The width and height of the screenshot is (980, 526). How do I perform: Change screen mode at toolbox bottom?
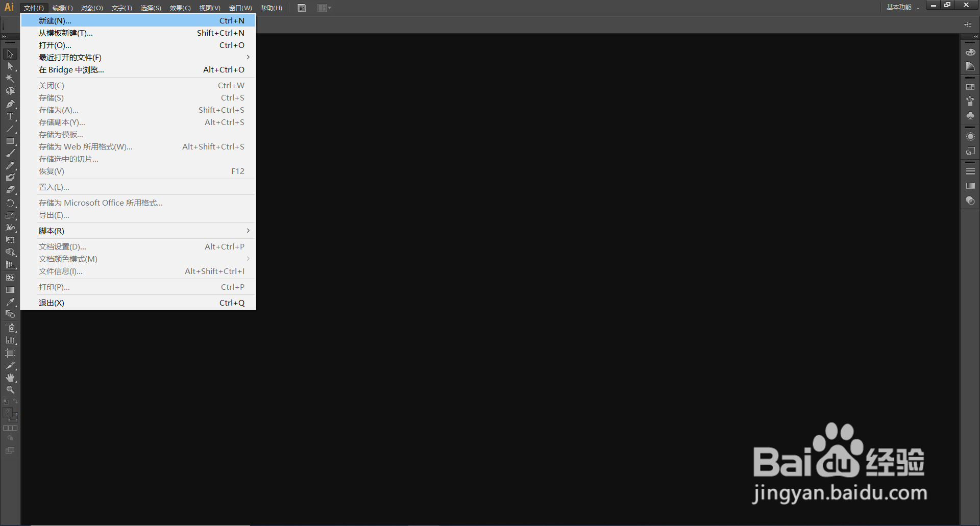[x=10, y=450]
